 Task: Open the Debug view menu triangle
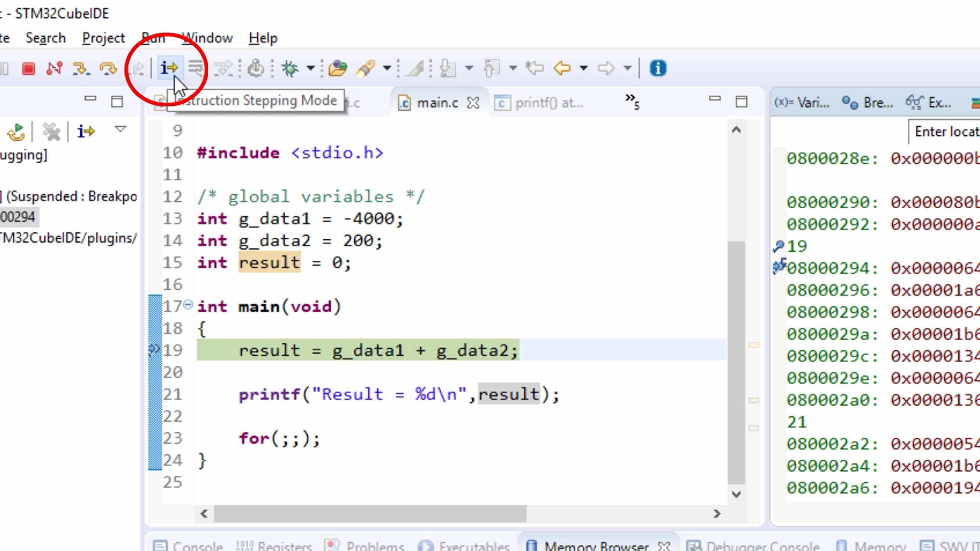tap(120, 130)
